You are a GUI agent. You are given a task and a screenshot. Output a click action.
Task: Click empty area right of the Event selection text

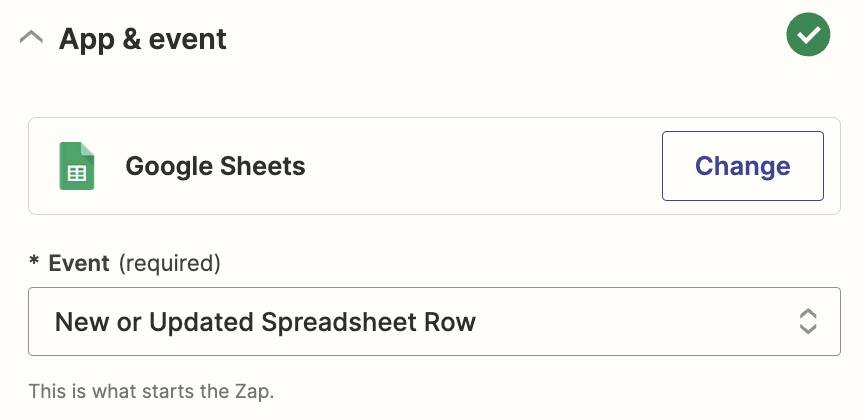(634, 321)
